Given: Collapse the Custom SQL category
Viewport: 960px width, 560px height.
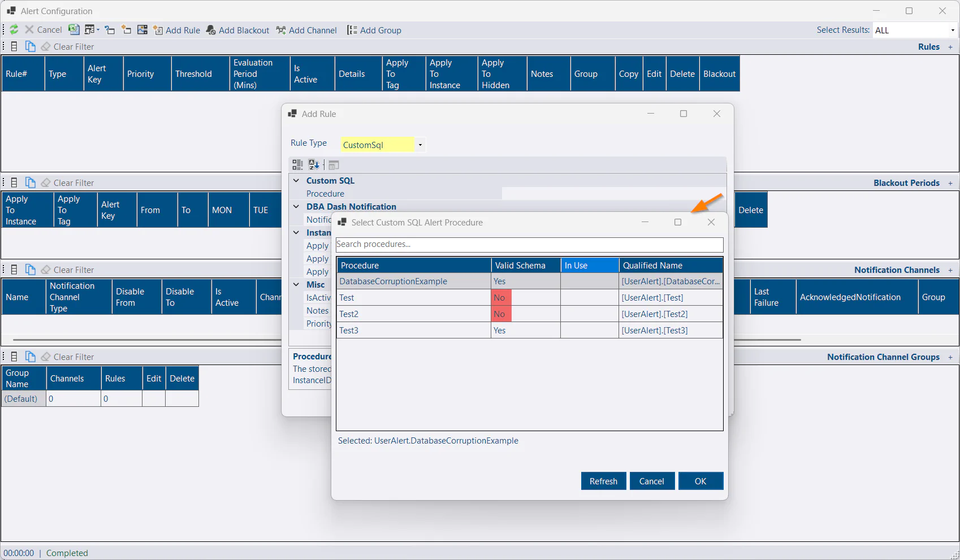Looking at the screenshot, I should [296, 181].
